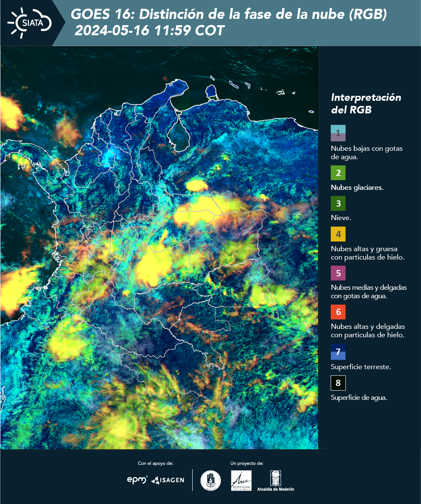This screenshot has width=421, height=504.
Task: Click the 'Interpretación del RGB' legend heading
Action: (366, 103)
